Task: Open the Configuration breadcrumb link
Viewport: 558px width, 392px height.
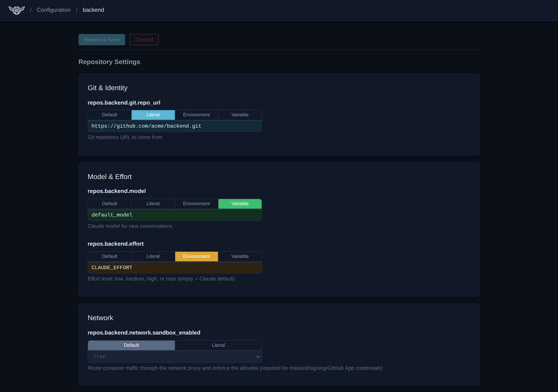Action: coord(54,10)
